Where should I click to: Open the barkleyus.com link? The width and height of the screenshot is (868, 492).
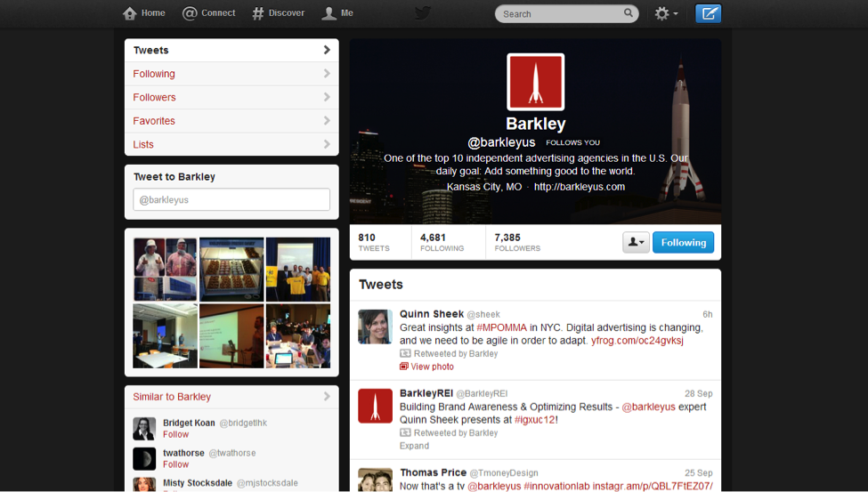pyautogui.click(x=579, y=187)
